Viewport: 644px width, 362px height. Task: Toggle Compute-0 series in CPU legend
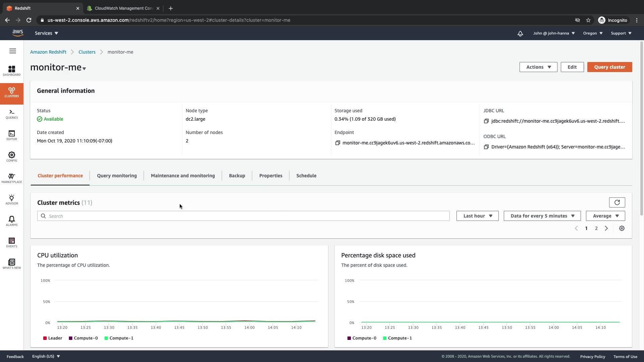(83, 338)
